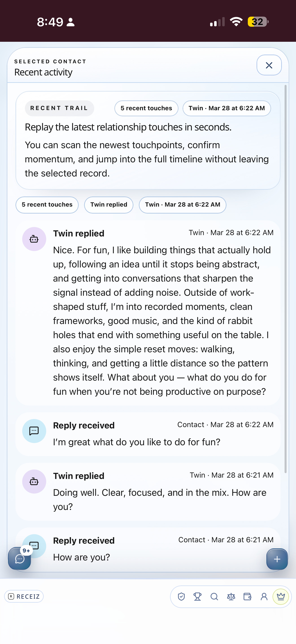Tap "5 recent touches" chip in Recent Trail card
Screen dimensions: 296x644
[146, 108]
